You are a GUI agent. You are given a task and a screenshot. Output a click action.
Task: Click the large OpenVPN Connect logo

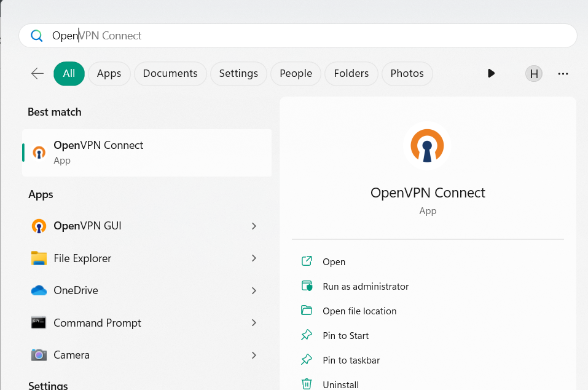coord(427,146)
